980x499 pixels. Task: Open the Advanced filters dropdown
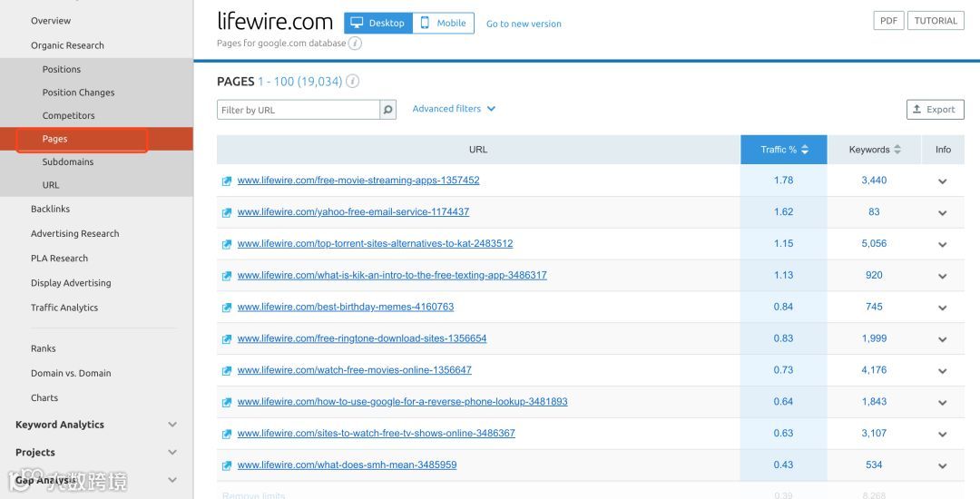(x=455, y=109)
